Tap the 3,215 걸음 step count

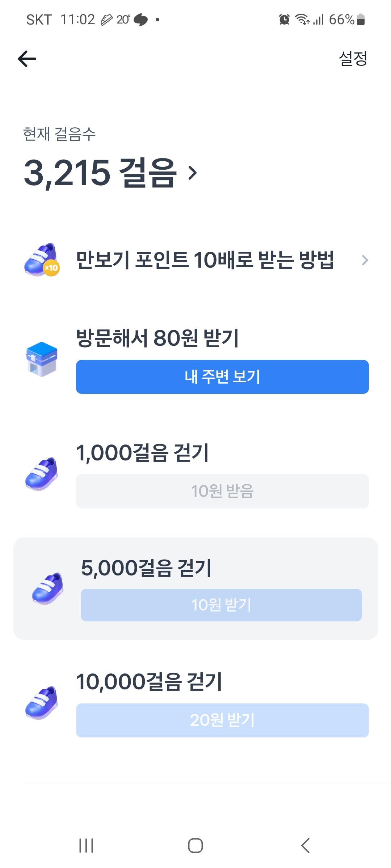coord(100,173)
